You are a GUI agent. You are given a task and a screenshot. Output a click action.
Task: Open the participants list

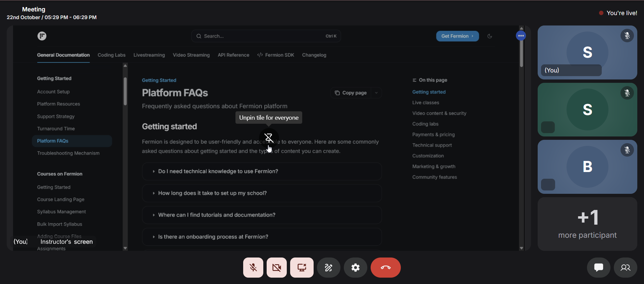[x=625, y=268]
